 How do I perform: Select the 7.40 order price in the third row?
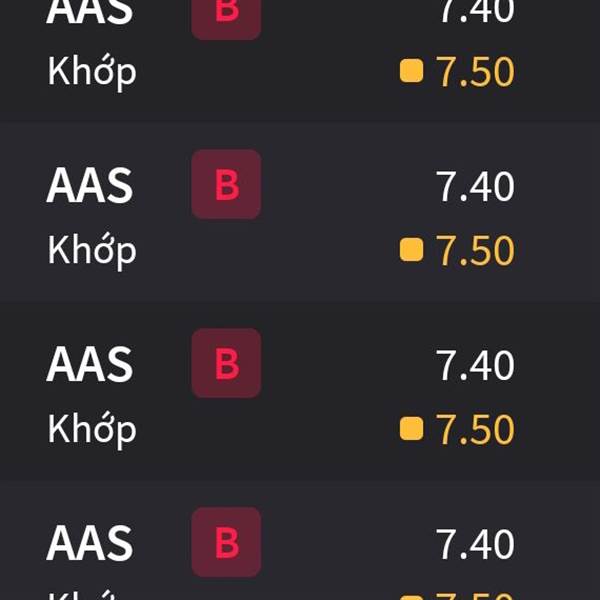(x=475, y=365)
